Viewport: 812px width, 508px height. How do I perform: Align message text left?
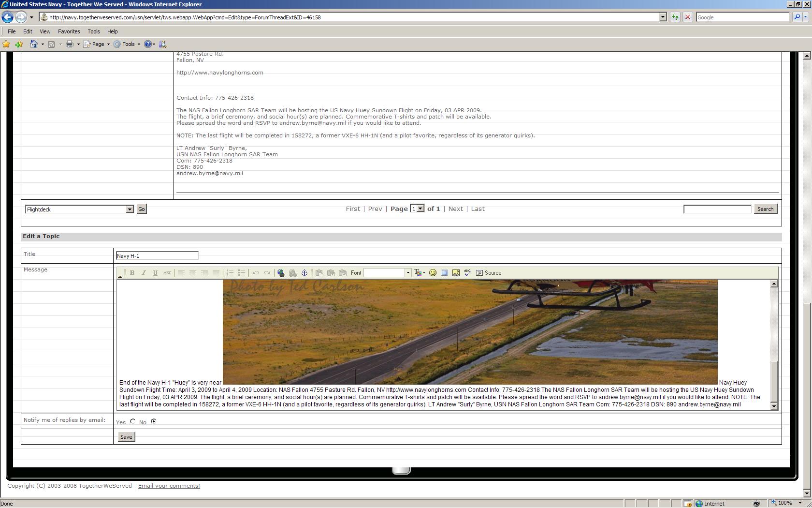pyautogui.click(x=181, y=273)
